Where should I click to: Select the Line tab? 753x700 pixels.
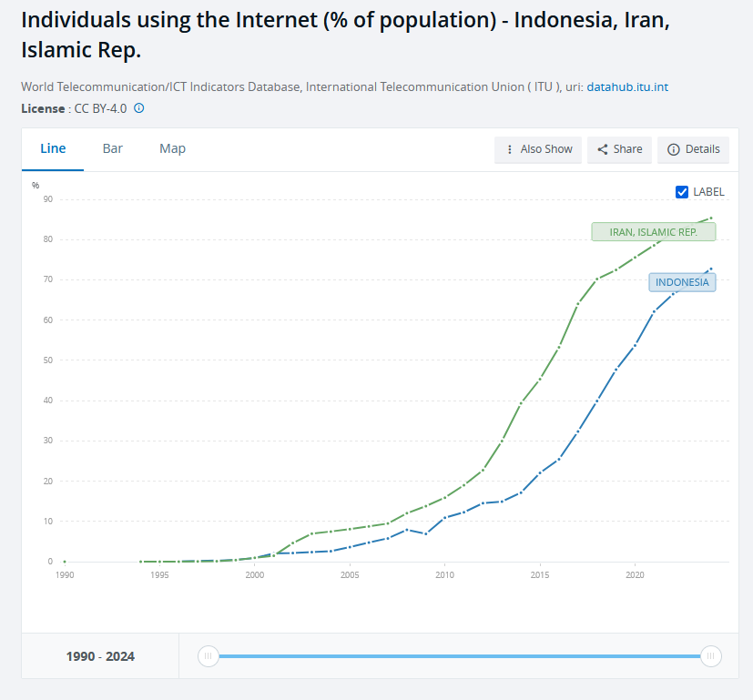[x=53, y=148]
